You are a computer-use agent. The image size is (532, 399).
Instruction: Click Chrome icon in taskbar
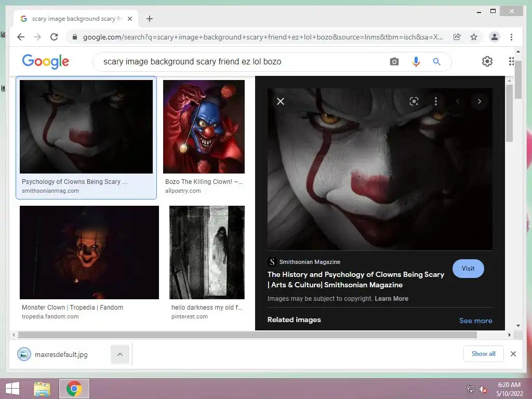(74, 389)
